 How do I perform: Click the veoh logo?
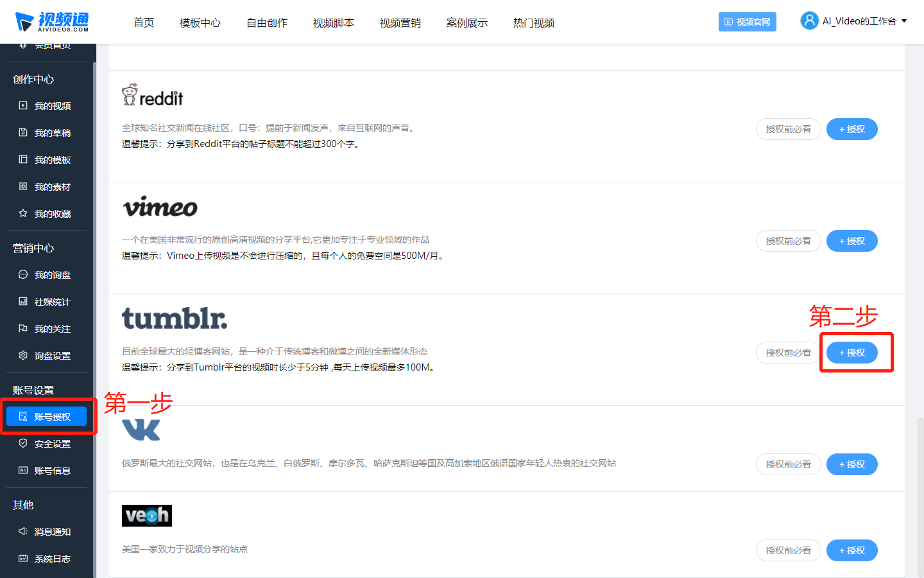tap(147, 516)
